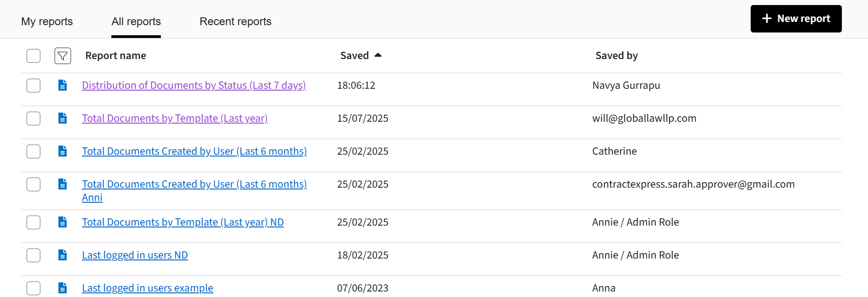Click the New report button
The image size is (868, 297).
pyautogui.click(x=796, y=18)
